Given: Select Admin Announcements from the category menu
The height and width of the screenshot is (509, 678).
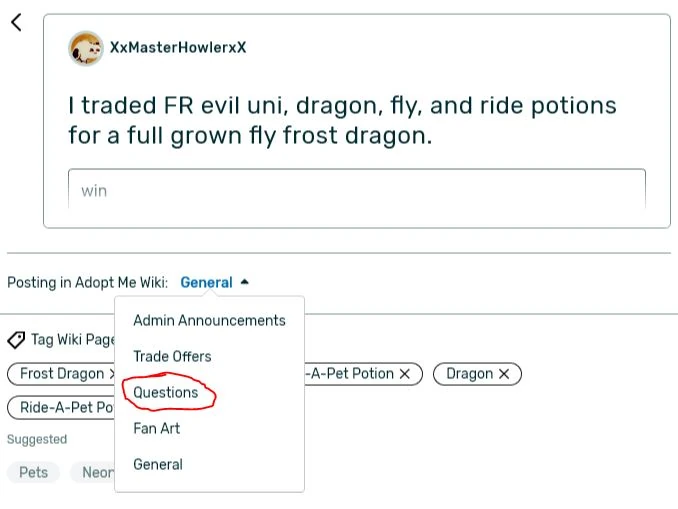Looking at the screenshot, I should tap(209, 320).
